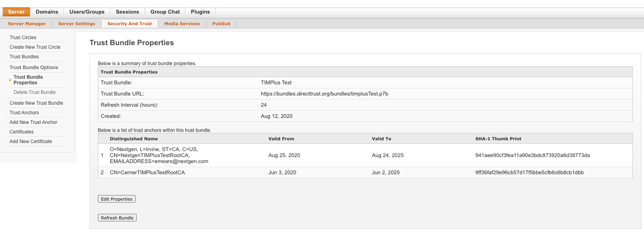
Task: Open Certificates in the sidebar
Action: click(x=22, y=132)
